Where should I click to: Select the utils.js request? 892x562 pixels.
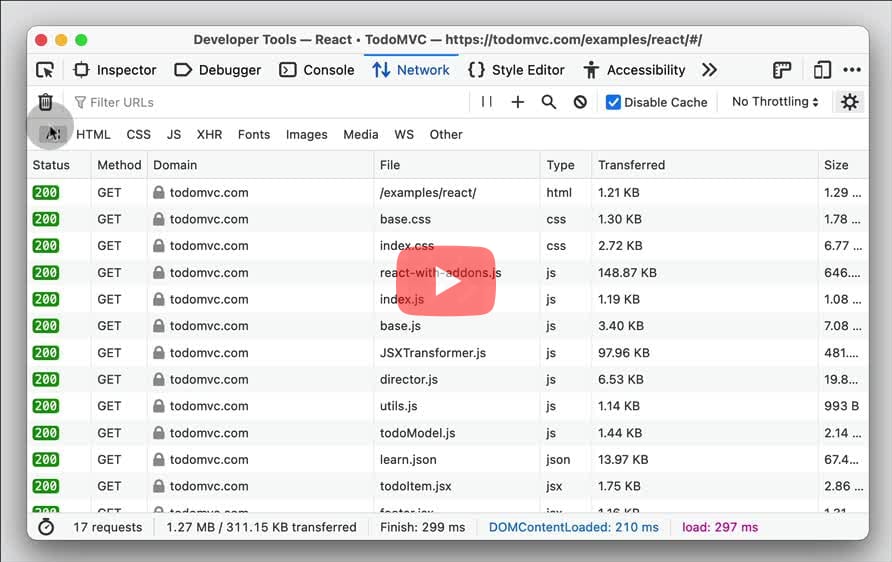(448, 406)
